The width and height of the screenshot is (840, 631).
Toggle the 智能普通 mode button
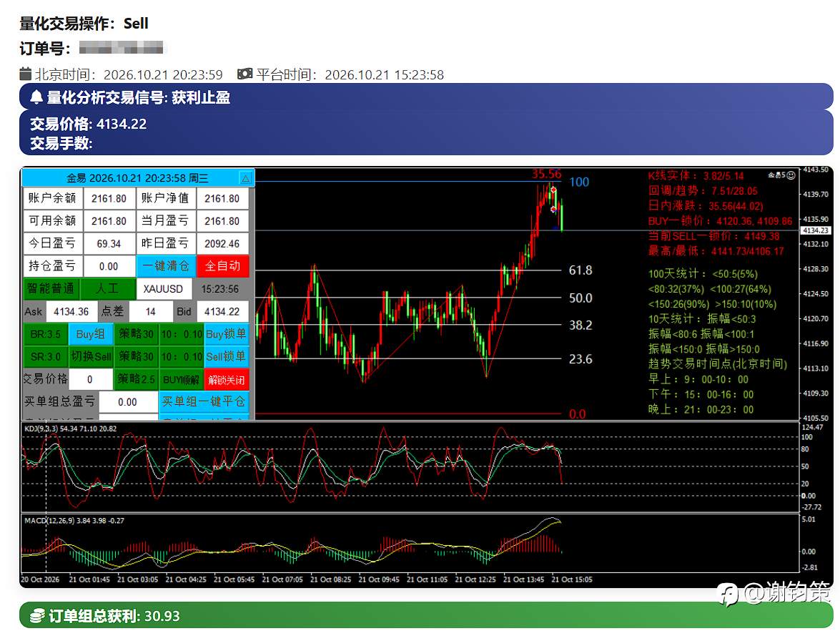click(x=51, y=288)
